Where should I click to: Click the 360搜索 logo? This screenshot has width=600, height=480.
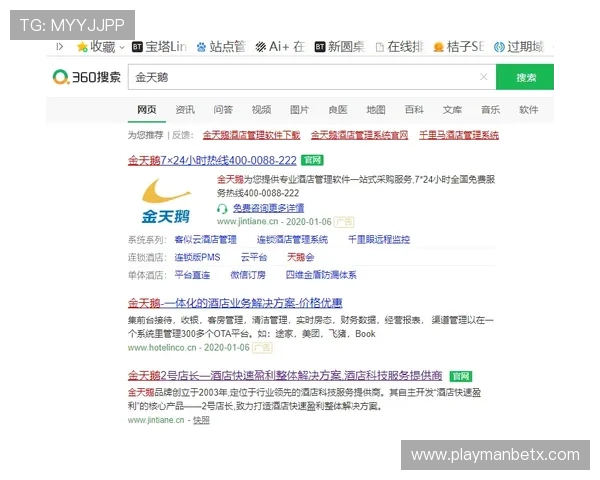(86, 77)
